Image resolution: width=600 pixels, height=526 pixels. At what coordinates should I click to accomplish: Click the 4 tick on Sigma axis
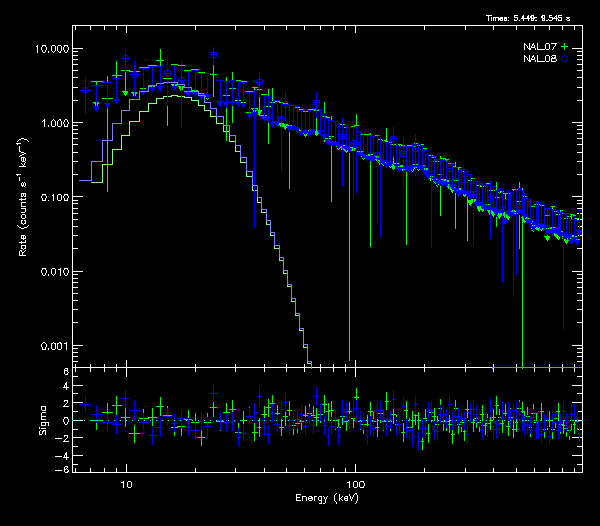(67, 388)
